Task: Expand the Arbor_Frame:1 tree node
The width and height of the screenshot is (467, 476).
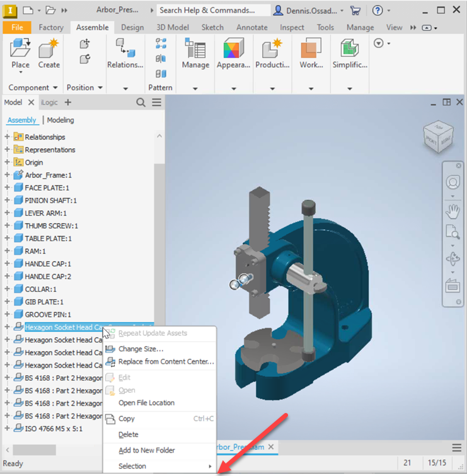Action: coord(7,175)
